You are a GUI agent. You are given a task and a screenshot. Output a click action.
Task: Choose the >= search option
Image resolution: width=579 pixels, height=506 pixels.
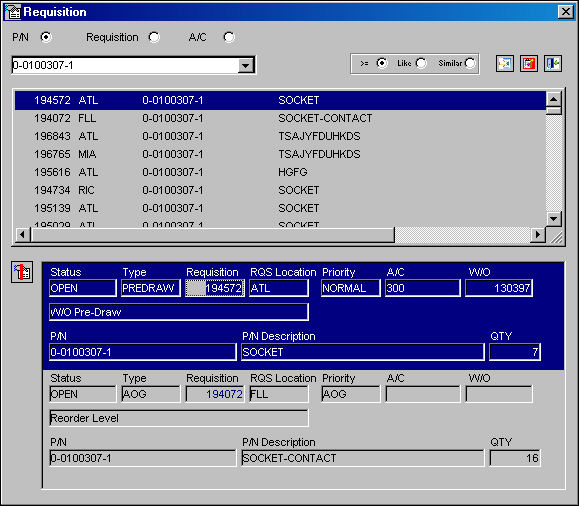382,63
